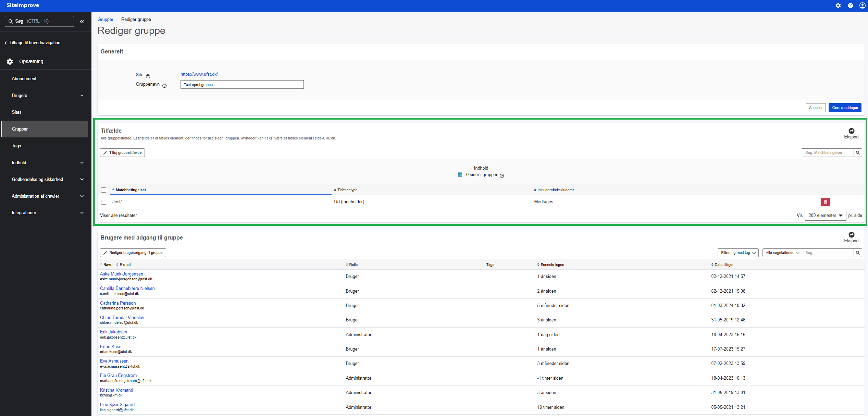868x416 pixels.
Task: Click the settings gear icon in top bar
Action: point(838,5)
